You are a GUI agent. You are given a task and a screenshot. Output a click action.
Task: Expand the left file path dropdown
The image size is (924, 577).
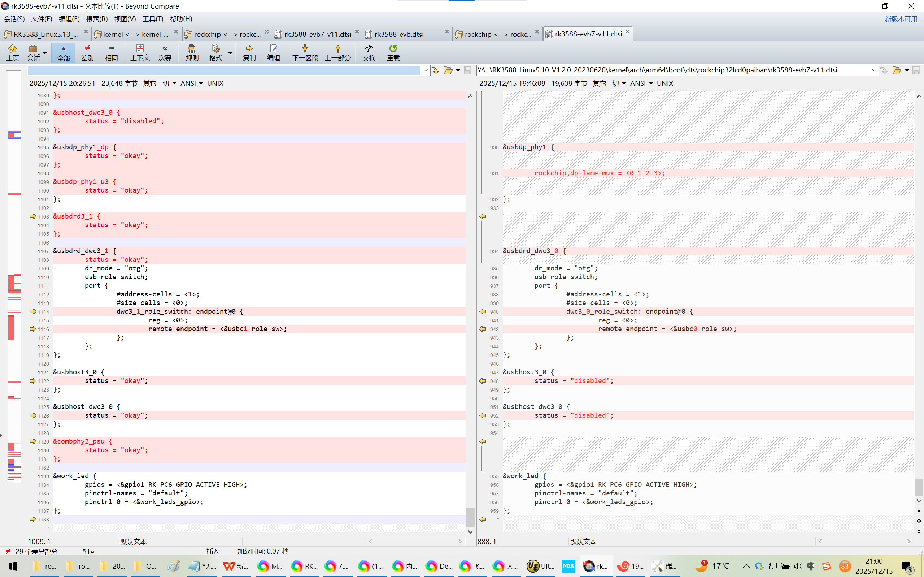(x=425, y=70)
